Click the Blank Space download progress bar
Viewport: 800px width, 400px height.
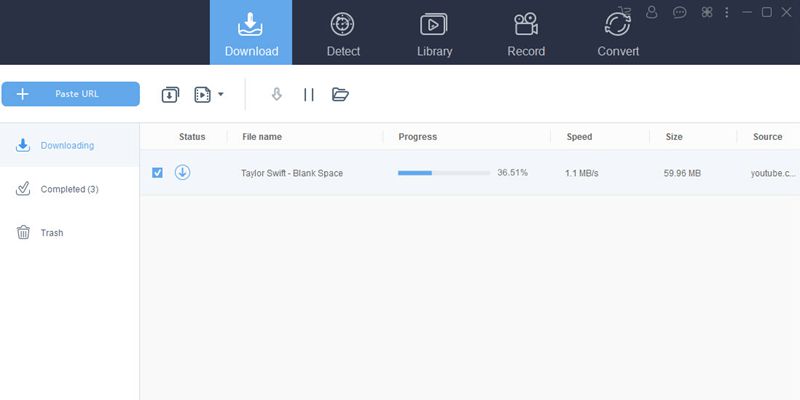tap(444, 173)
